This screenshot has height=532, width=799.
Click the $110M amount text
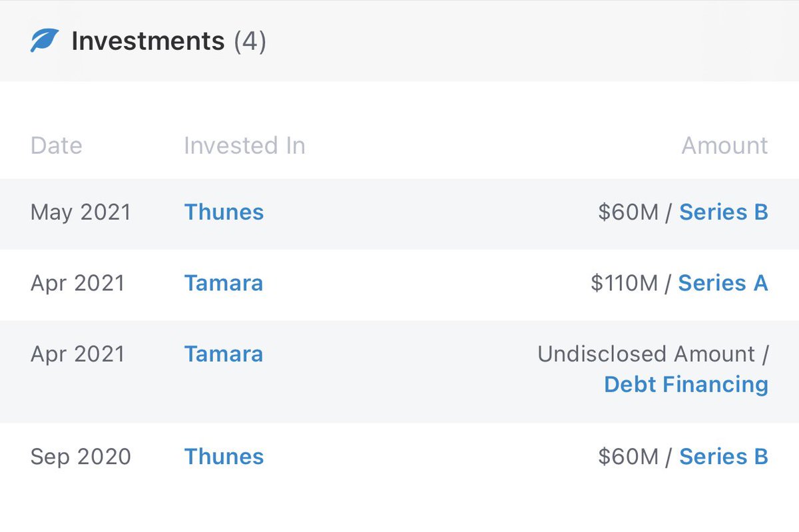pos(623,283)
